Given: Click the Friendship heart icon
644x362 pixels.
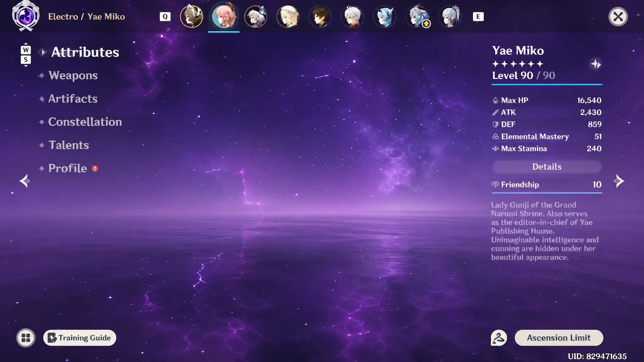Looking at the screenshot, I should point(495,184).
